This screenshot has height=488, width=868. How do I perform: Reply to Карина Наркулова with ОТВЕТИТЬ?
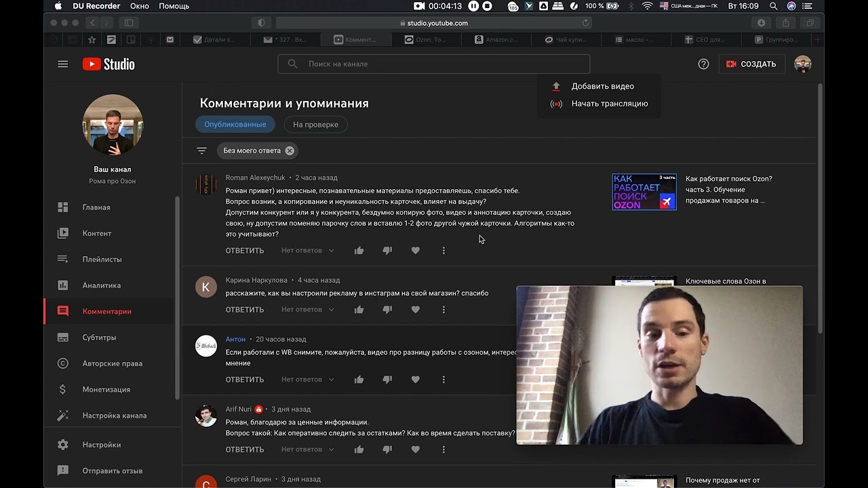click(x=245, y=310)
